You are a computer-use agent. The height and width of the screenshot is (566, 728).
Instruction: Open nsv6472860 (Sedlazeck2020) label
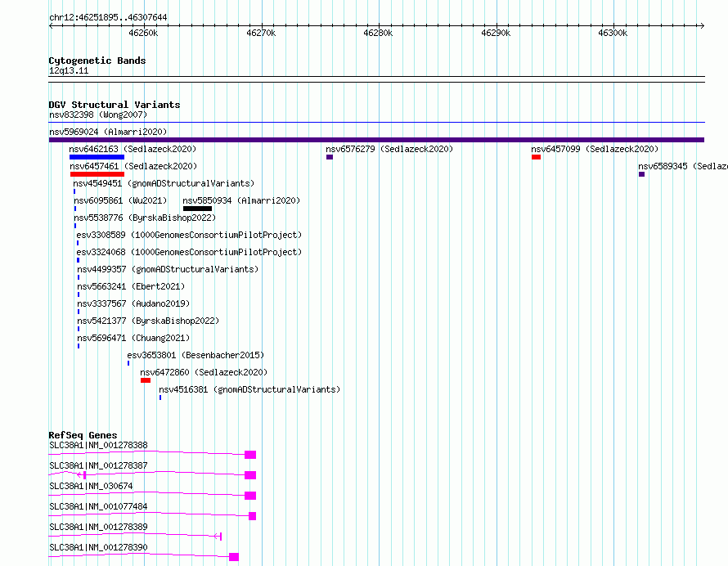204,372
